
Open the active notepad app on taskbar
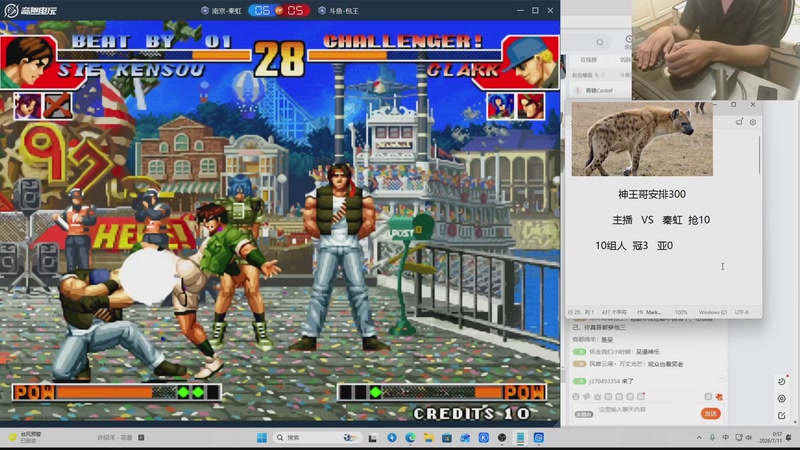(x=520, y=438)
